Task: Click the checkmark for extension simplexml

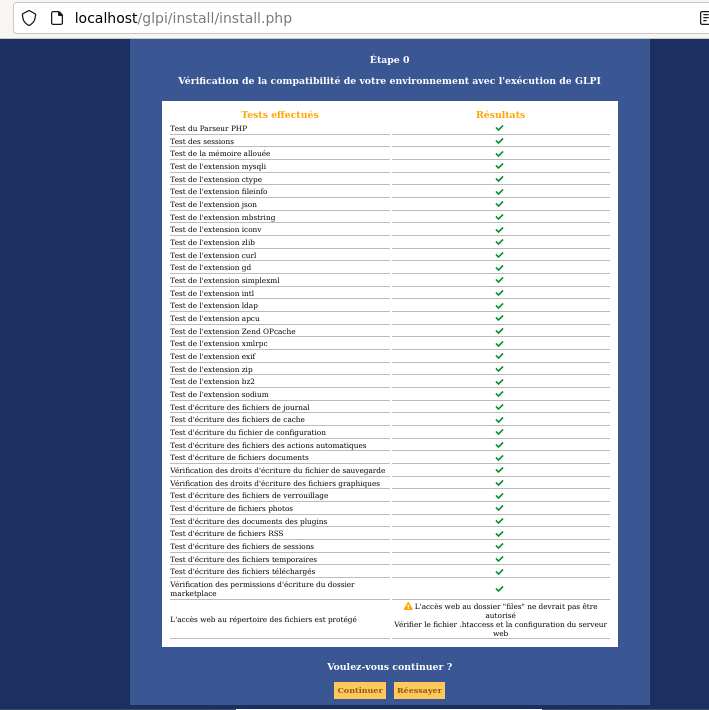Action: [499, 280]
